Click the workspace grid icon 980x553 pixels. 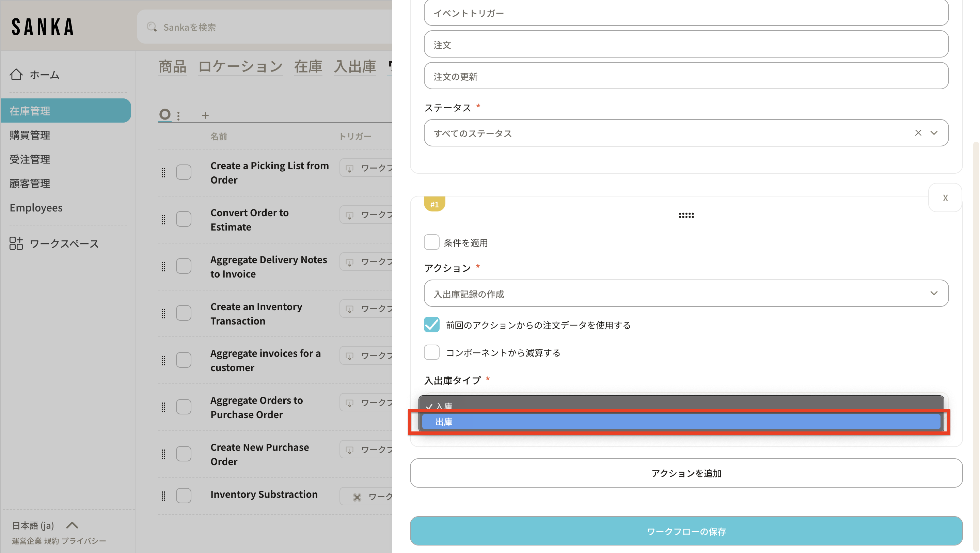click(x=16, y=243)
